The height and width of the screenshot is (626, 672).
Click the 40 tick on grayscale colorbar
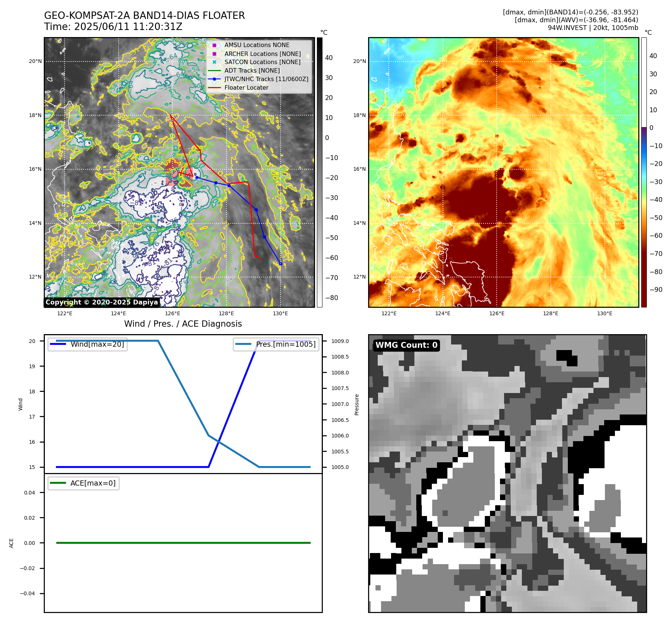coord(329,58)
